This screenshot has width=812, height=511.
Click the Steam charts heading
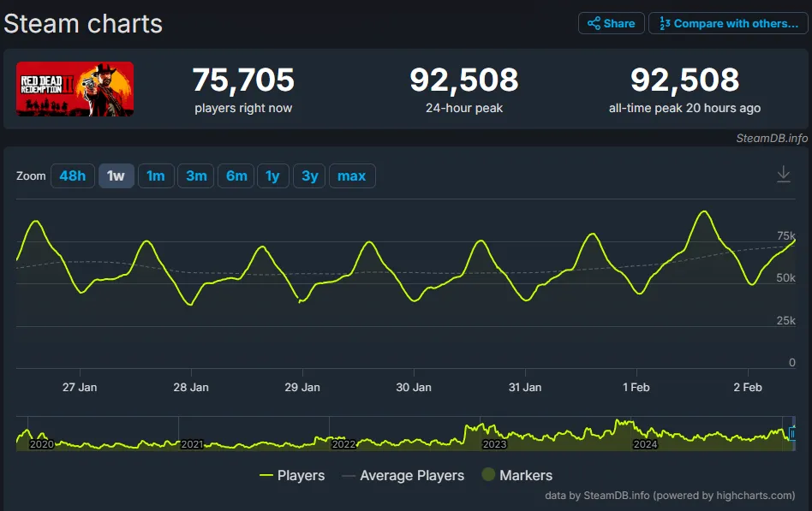point(83,24)
